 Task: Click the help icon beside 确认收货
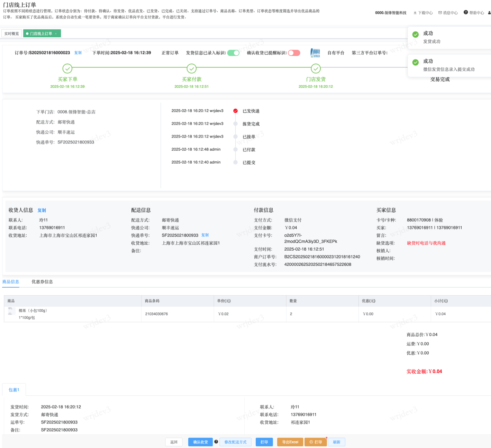tap(216, 442)
